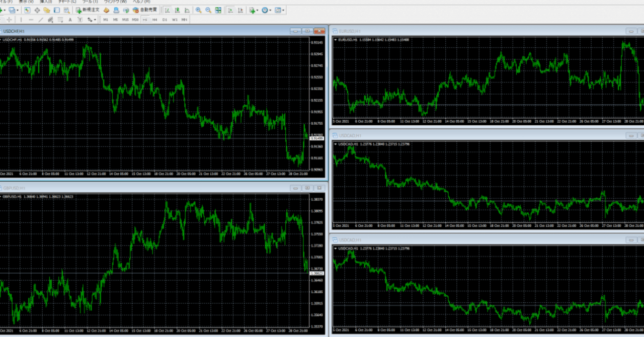Screen dimensions: 644x337
Task: Open the 挿入(I) insert menu
Action: (46, 2)
